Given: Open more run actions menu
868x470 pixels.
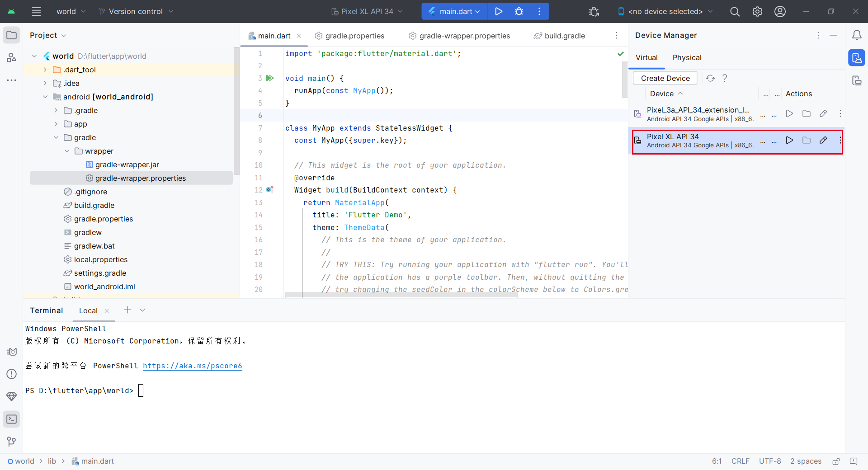Looking at the screenshot, I should (x=539, y=11).
